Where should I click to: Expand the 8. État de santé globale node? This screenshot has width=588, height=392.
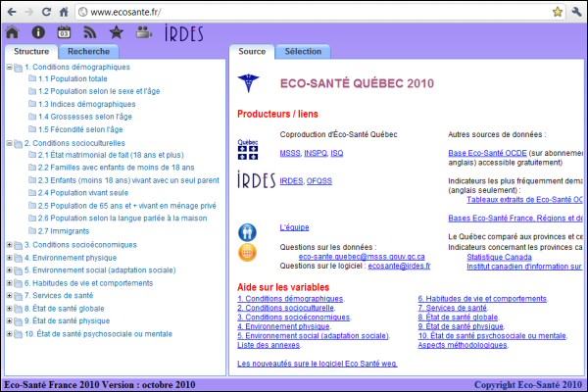click(10, 309)
